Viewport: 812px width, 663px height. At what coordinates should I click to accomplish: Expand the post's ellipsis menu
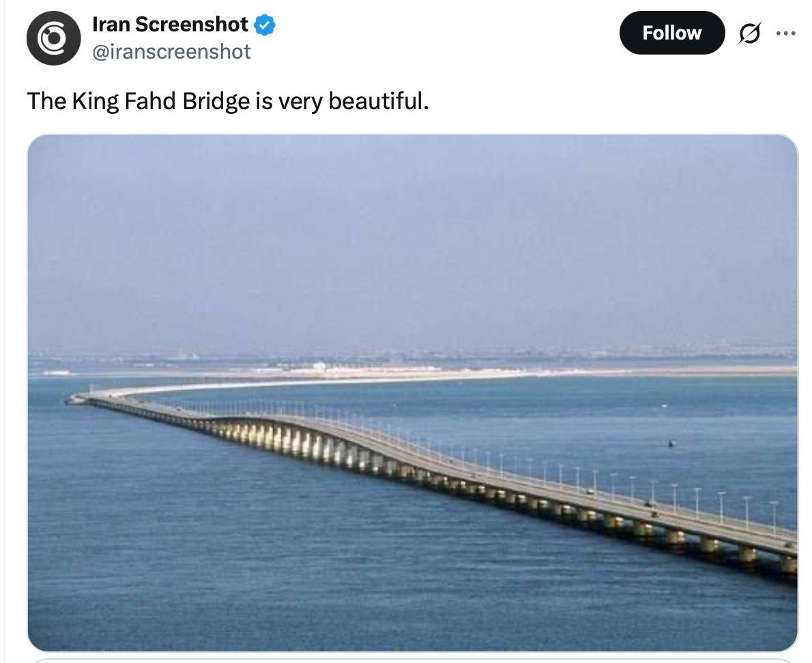(785, 33)
